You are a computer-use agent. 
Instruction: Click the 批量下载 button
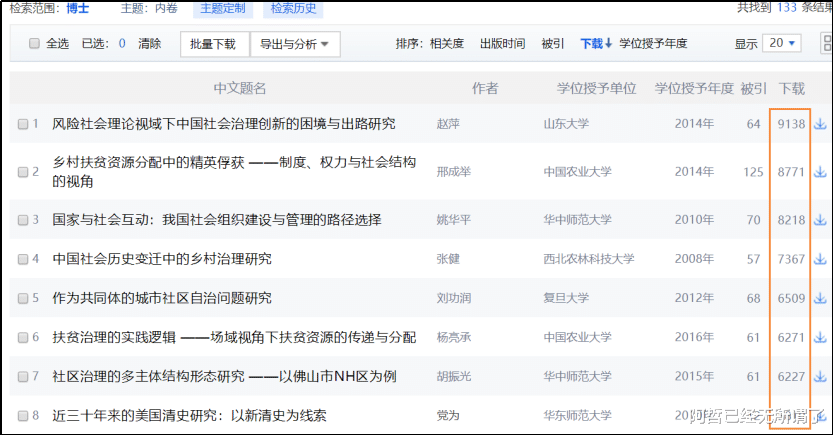215,44
